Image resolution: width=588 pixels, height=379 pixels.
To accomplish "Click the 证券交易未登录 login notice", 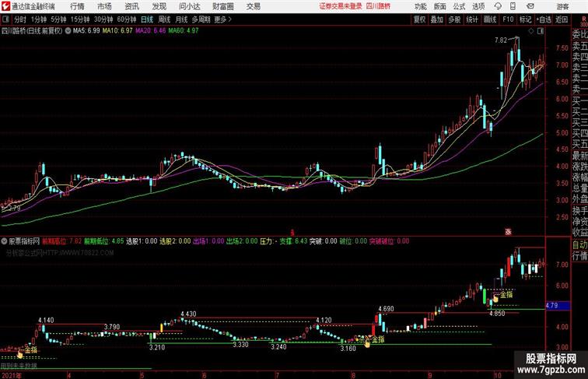I will pos(341,6).
